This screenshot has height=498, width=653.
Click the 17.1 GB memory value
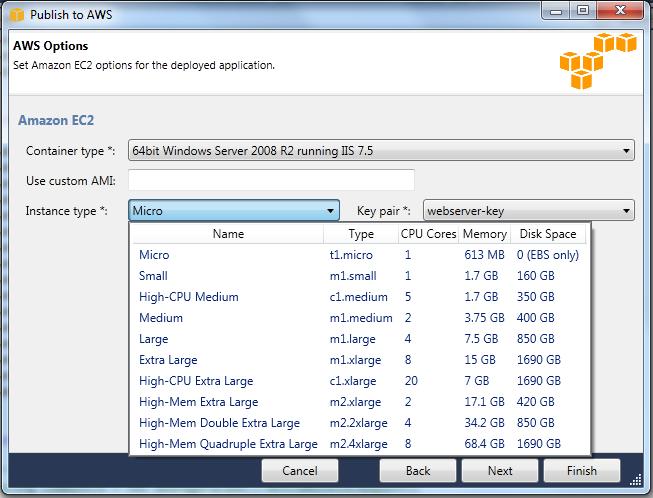[484, 402]
